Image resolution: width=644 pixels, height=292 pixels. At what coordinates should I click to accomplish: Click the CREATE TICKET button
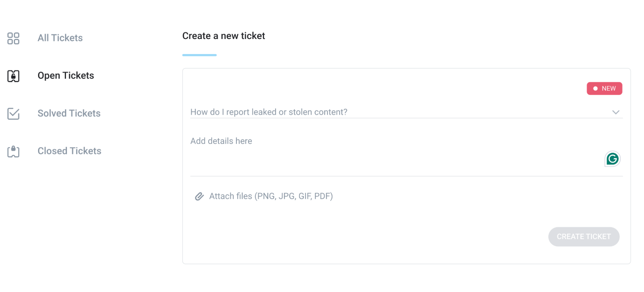click(584, 237)
